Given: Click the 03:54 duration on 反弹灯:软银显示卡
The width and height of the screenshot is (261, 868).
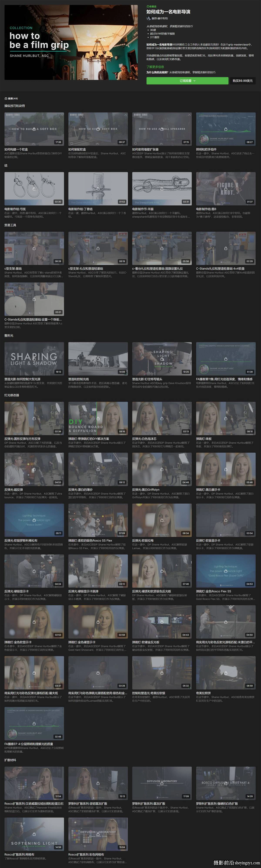Looking at the screenshot, I should tap(249, 533).
